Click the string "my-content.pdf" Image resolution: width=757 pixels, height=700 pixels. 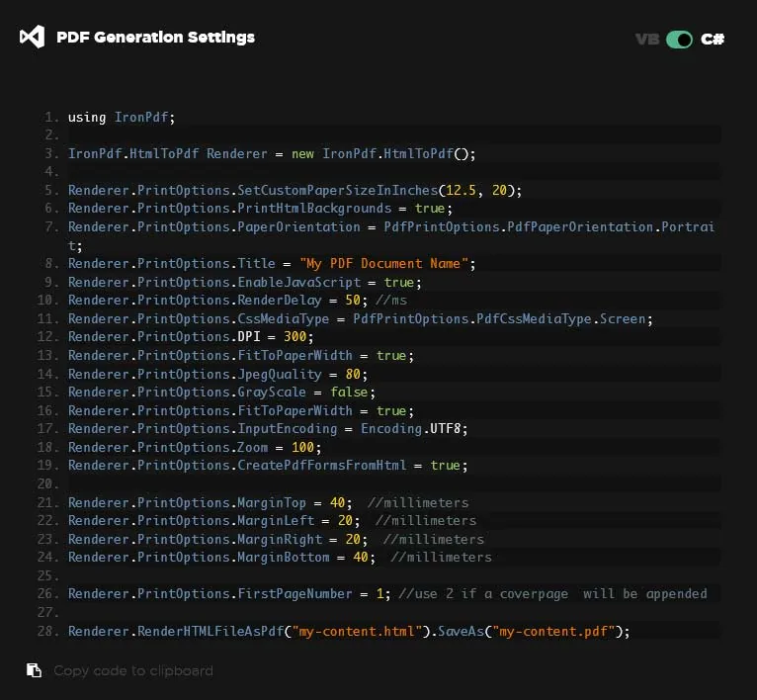click(553, 632)
